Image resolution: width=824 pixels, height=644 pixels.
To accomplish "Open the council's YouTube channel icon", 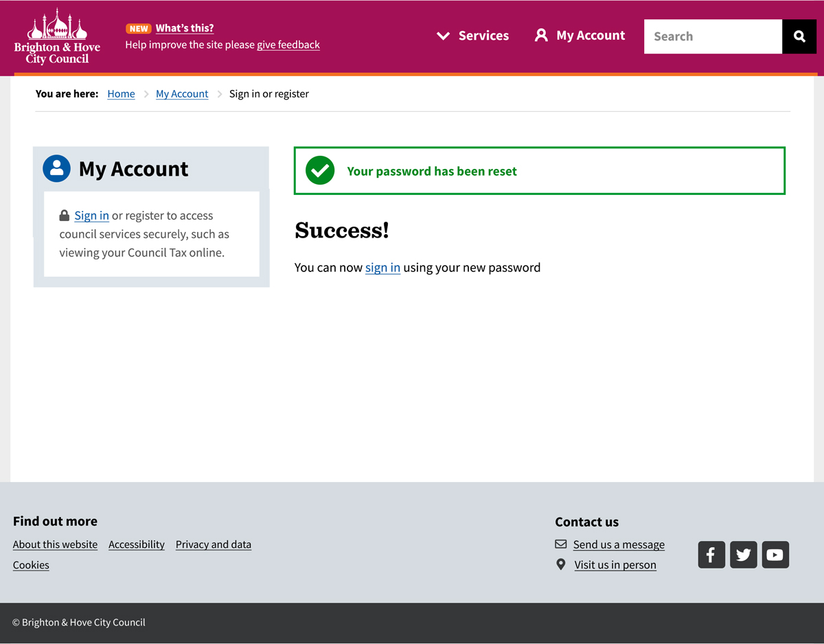I will (x=775, y=555).
